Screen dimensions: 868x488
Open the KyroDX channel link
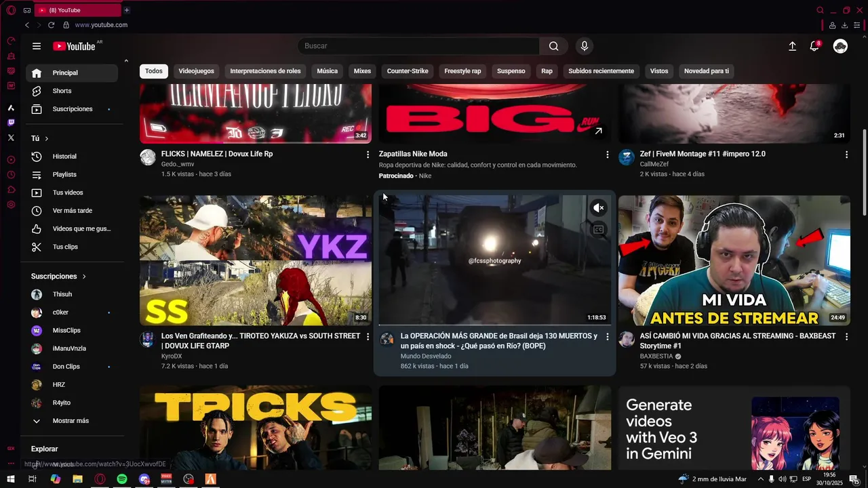172,357
